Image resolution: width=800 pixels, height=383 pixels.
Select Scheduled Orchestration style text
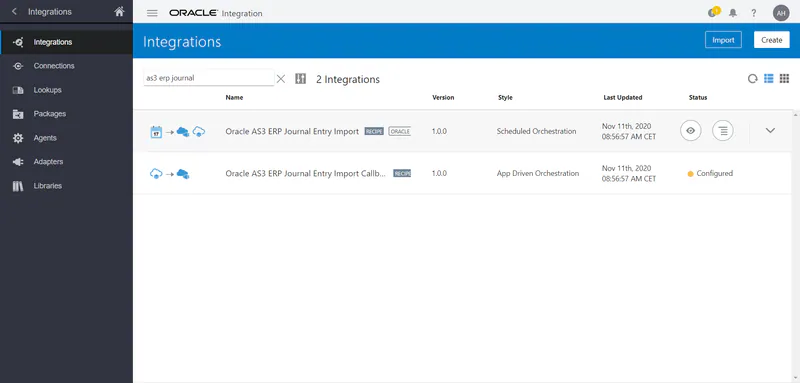tap(536, 131)
